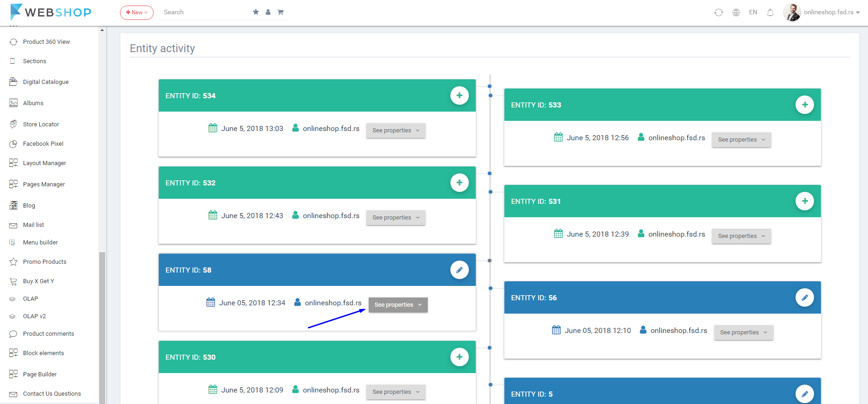Click the Promo Products star icon
Image resolution: width=868 pixels, height=404 pixels.
point(13,261)
